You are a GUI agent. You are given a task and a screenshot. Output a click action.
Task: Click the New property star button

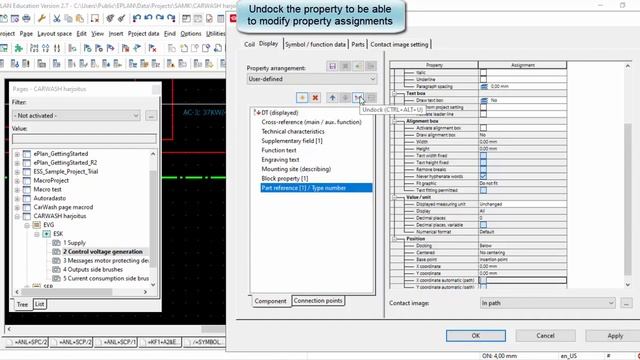(x=302, y=98)
